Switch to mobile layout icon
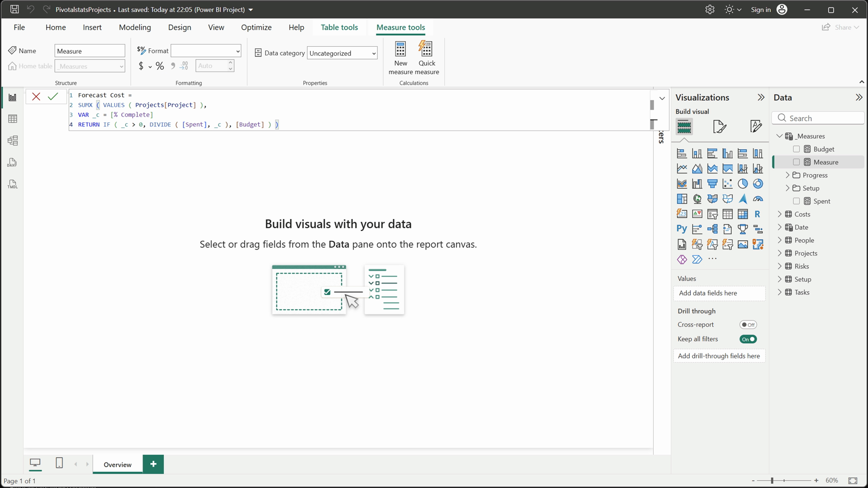Screen dimensions: 868x488 coord(59,463)
